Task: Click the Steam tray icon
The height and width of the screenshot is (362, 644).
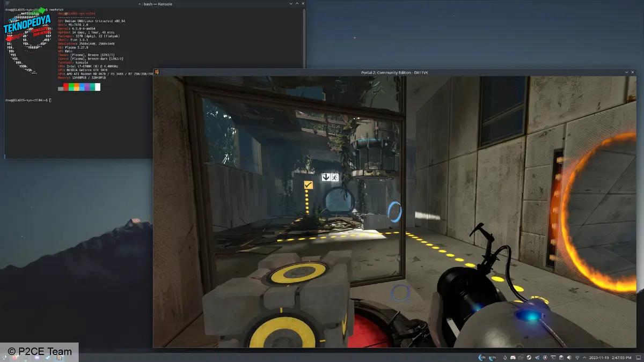Action: [529, 357]
